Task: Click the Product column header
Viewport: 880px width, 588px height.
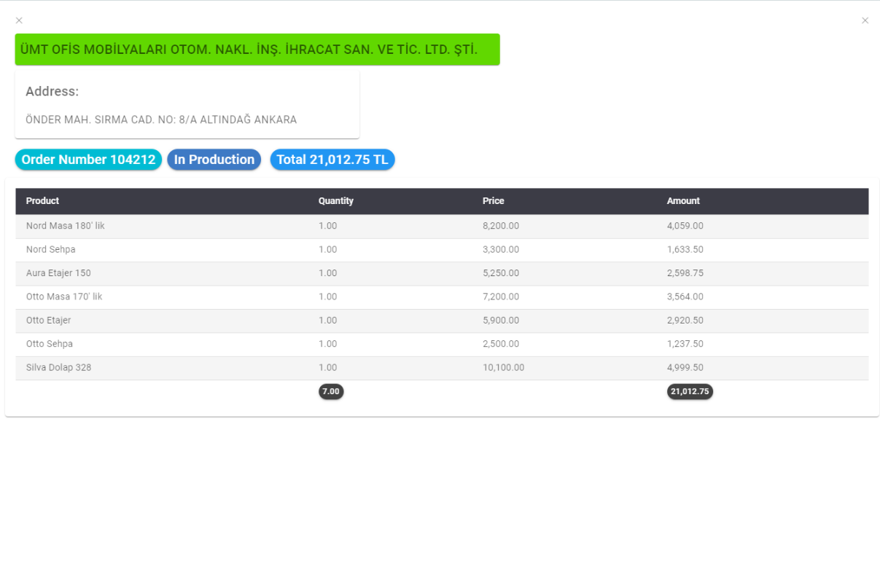Action: (42, 201)
